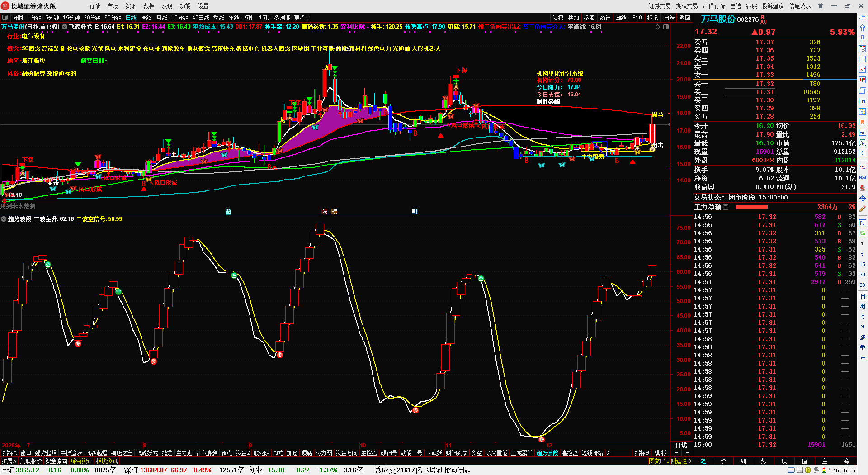Click the F10 company info sidebar icon
This screenshot has width=868, height=475.
(x=863, y=101)
